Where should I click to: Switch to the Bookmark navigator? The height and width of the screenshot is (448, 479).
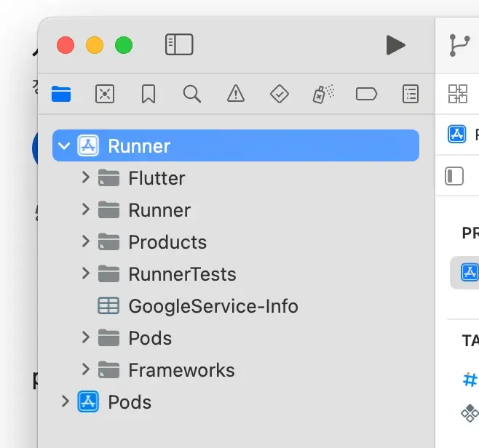click(149, 94)
